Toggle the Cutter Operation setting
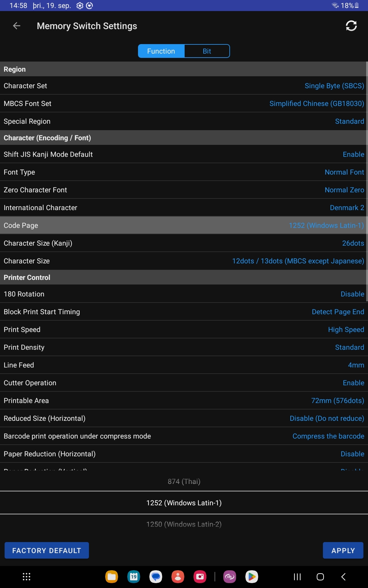The height and width of the screenshot is (588, 368). coord(353,383)
